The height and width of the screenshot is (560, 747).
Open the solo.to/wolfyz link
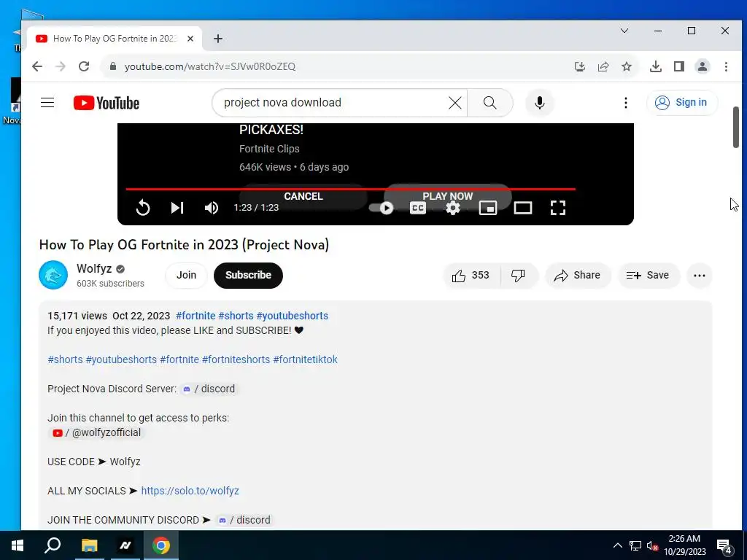point(190,491)
